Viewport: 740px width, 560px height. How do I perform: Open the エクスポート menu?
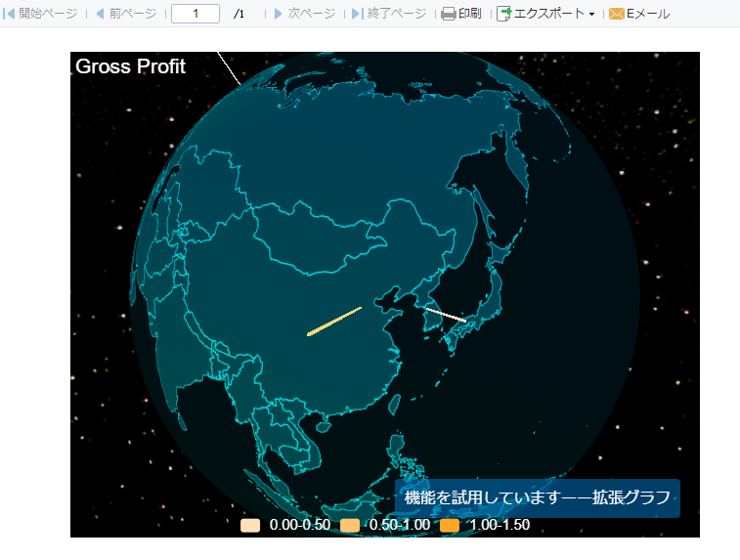point(548,14)
